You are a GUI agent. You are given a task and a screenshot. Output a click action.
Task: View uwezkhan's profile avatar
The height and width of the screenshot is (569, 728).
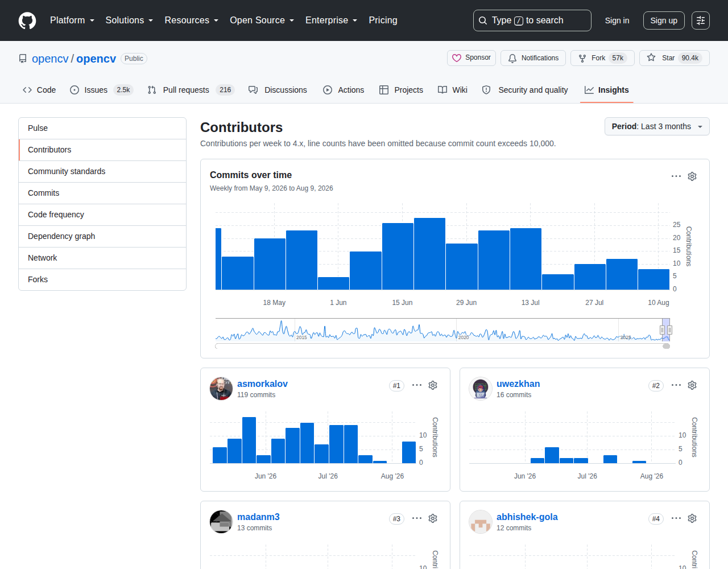click(481, 389)
